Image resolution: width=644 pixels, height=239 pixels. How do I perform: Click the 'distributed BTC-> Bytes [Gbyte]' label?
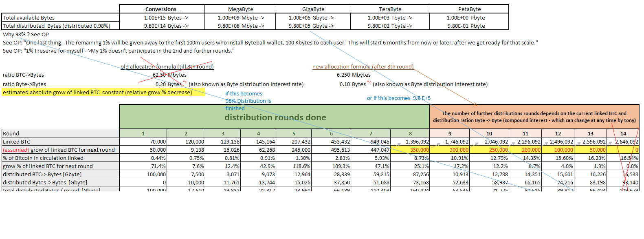(60, 174)
